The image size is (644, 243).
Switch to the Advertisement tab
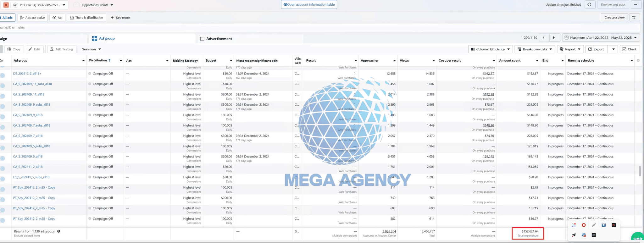click(x=219, y=39)
